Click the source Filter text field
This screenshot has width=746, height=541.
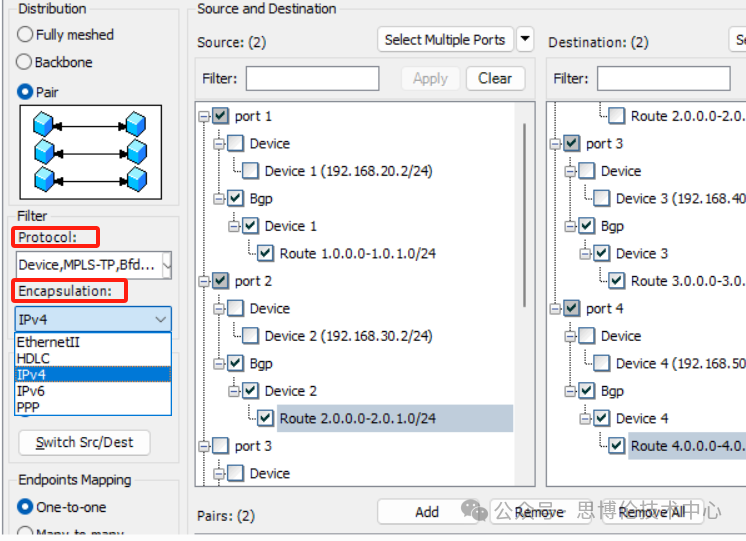[x=313, y=78]
